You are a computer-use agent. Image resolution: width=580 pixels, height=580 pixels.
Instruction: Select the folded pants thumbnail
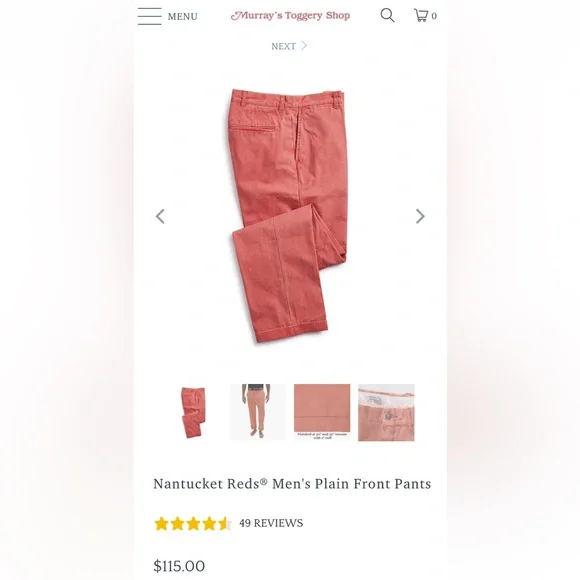pos(193,412)
